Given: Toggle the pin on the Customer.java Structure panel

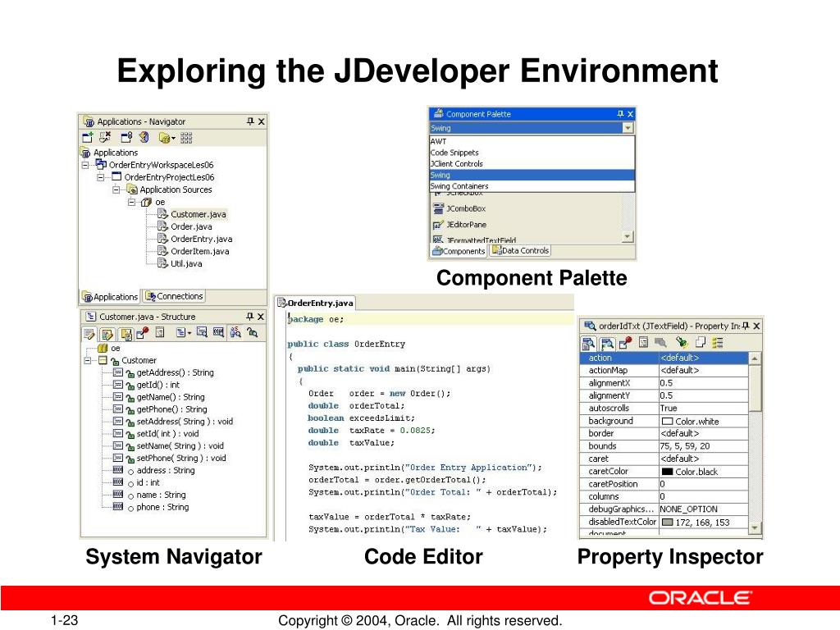Looking at the screenshot, I should (249, 317).
